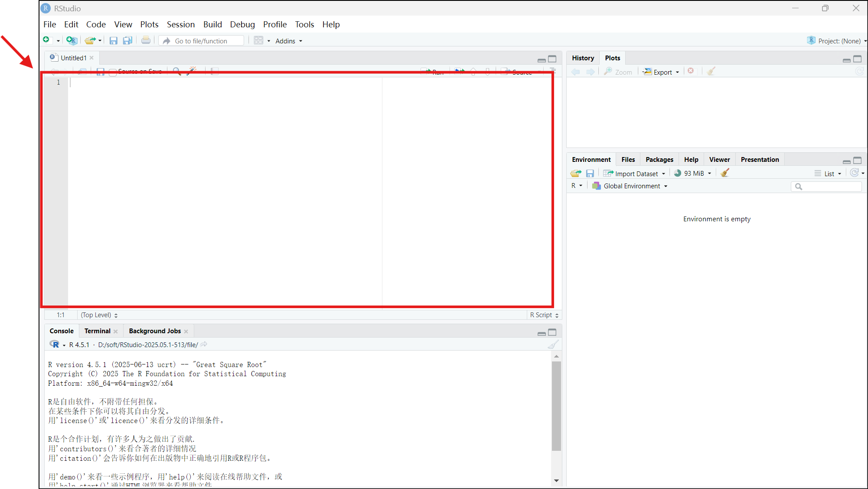
Task: Clear environment objects with broom icon
Action: click(725, 173)
